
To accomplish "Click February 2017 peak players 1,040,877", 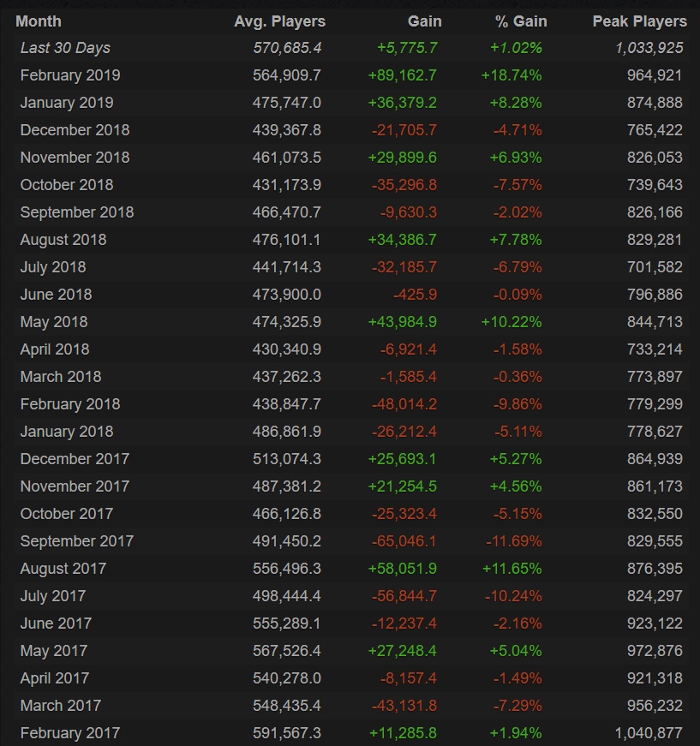I will point(649,733).
